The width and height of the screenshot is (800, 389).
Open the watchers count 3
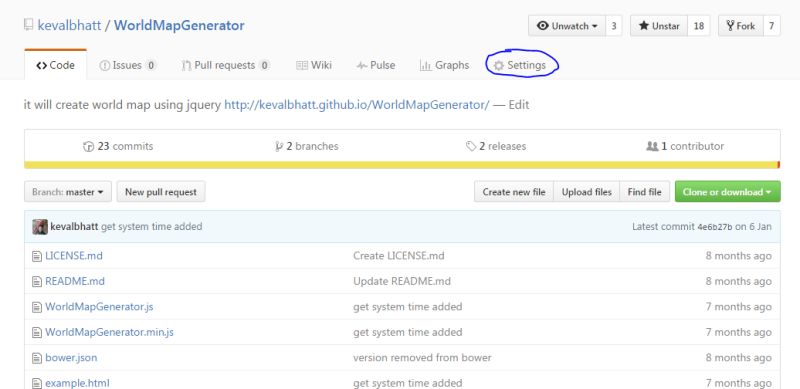point(614,26)
